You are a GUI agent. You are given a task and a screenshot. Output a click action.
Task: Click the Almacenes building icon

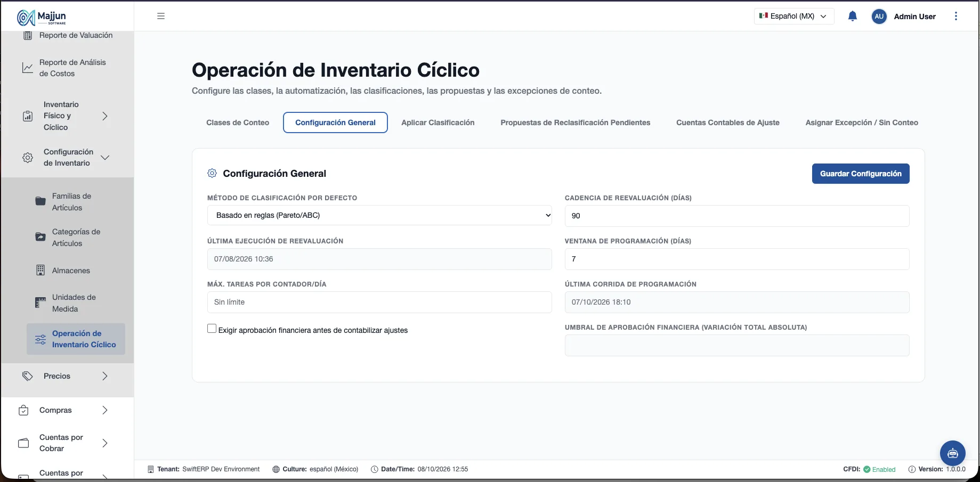pos(41,270)
